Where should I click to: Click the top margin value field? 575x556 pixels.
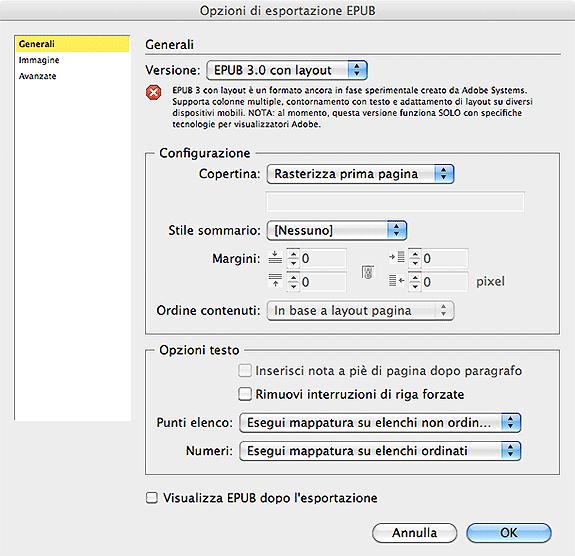click(323, 258)
